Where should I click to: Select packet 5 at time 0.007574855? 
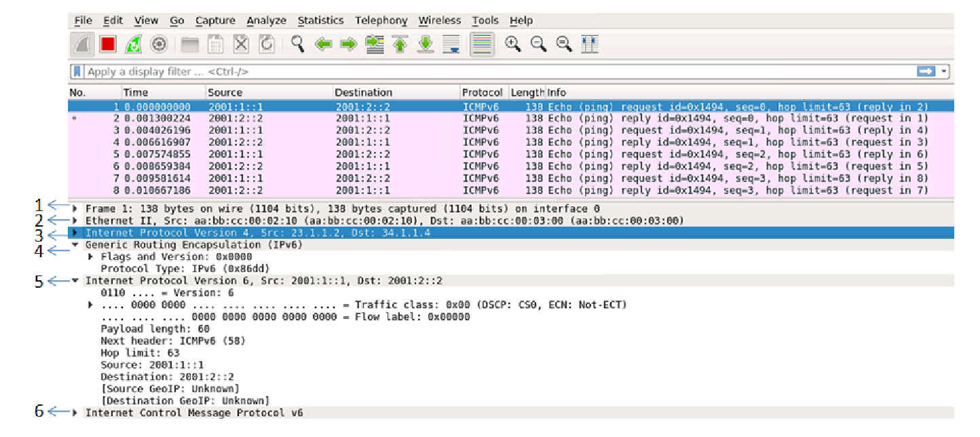pyautogui.click(x=511, y=155)
